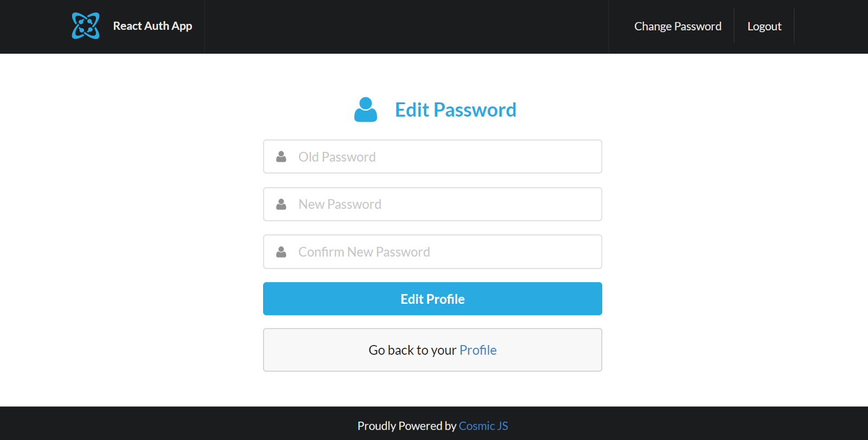This screenshot has height=440, width=868.
Task: Click the large blue user icon beside heading
Action: click(x=366, y=110)
